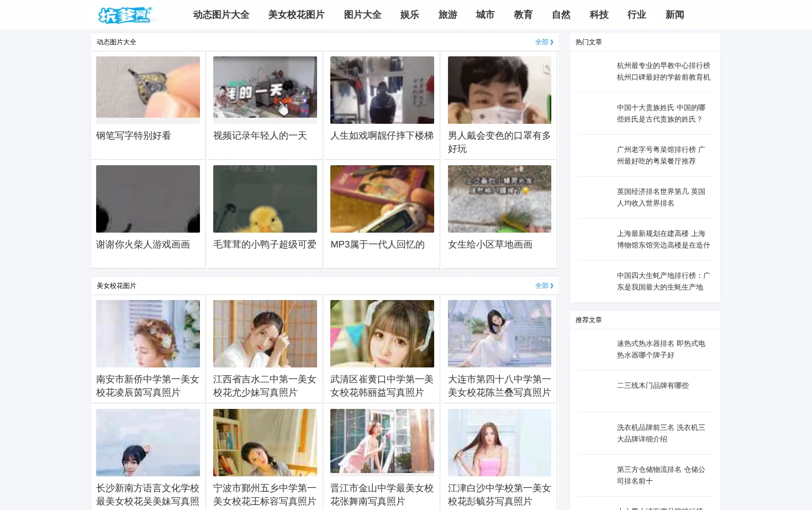The width and height of the screenshot is (812, 510).
Task: Open the 中国四大生蚝产地排行榜 article
Action: tap(663, 281)
